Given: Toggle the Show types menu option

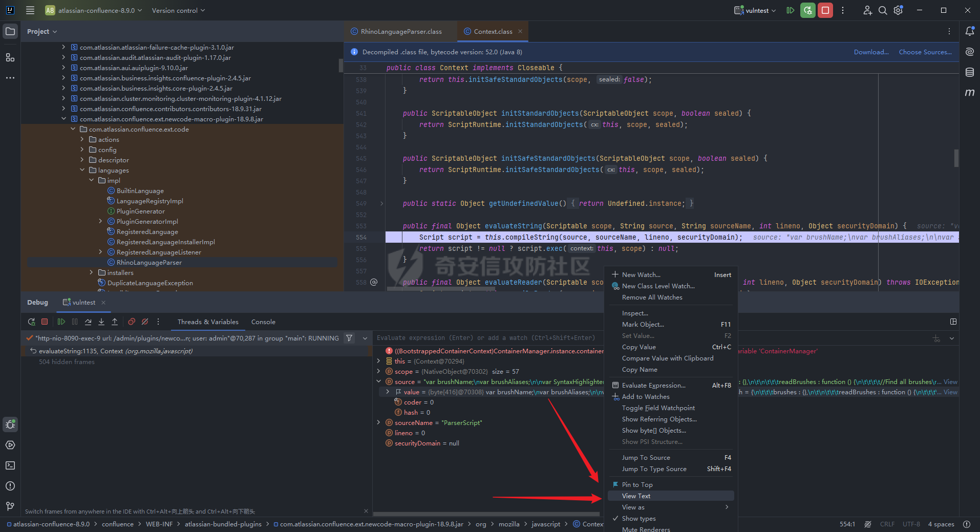Looking at the screenshot, I should click(x=638, y=519).
